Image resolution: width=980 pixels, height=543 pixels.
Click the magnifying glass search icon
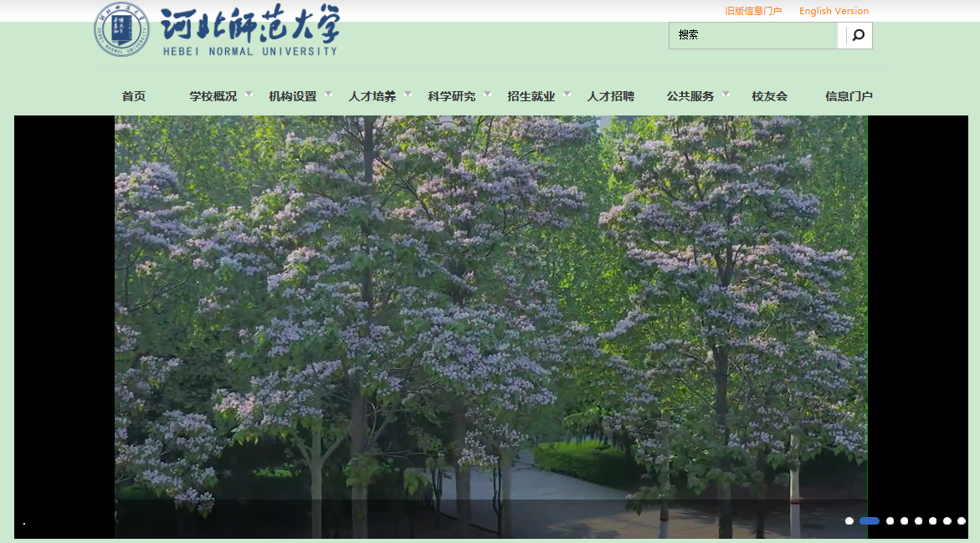click(855, 35)
